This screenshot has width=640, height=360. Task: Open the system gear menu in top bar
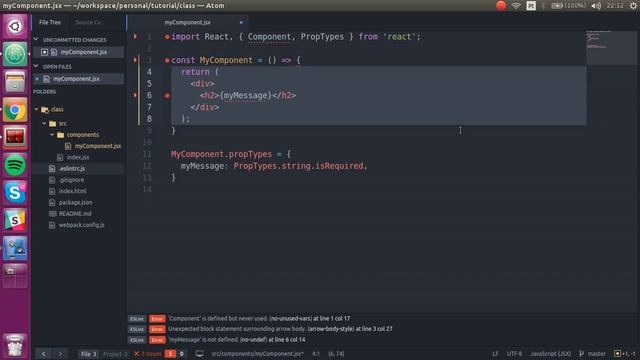point(634,6)
